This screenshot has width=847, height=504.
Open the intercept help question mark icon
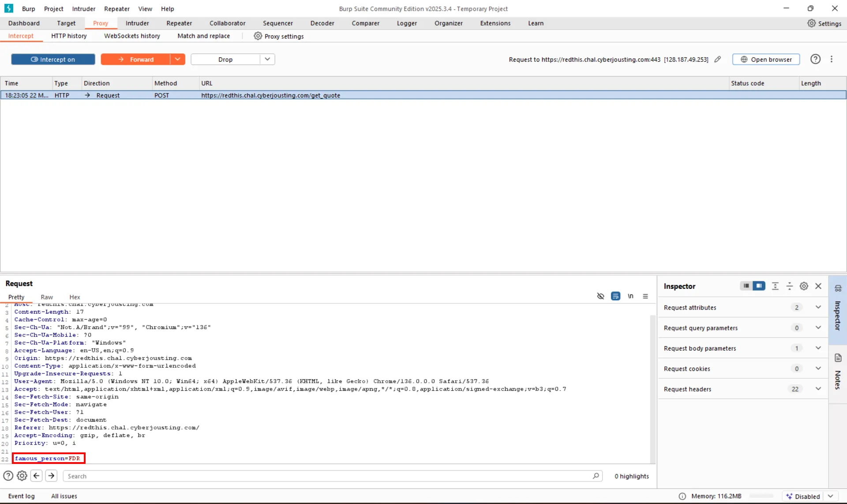click(815, 59)
